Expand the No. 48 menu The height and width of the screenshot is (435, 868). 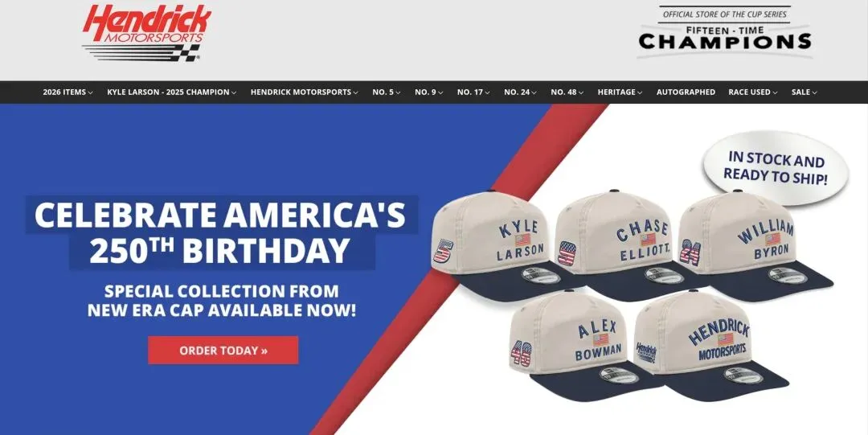pos(567,92)
